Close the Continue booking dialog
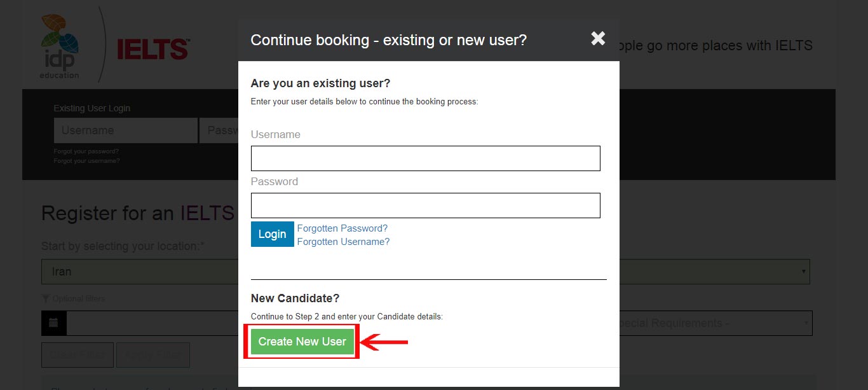 point(598,39)
